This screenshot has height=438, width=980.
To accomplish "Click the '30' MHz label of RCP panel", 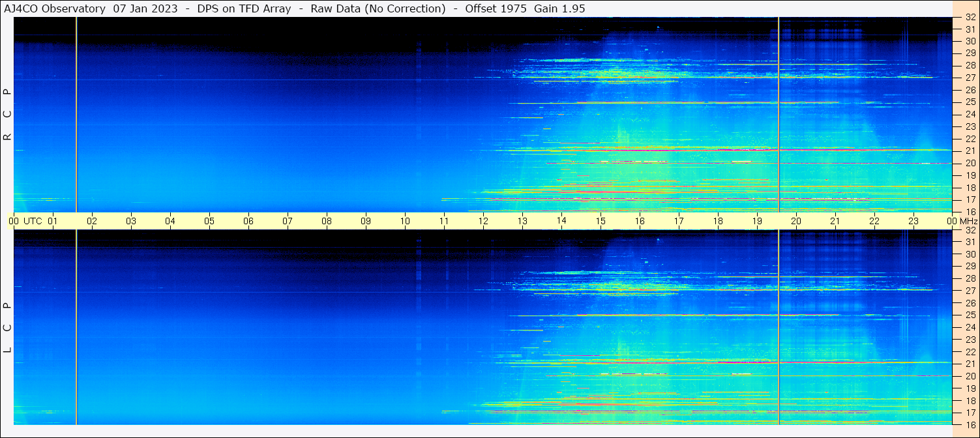I will click(970, 41).
